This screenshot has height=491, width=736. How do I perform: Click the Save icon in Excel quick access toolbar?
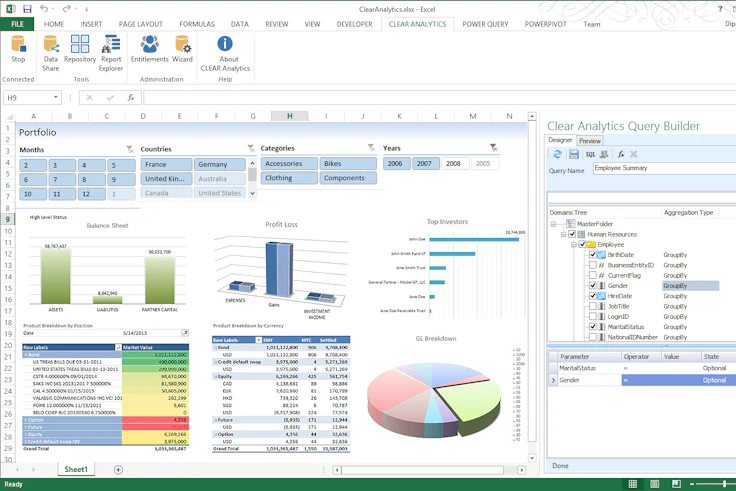pos(27,8)
